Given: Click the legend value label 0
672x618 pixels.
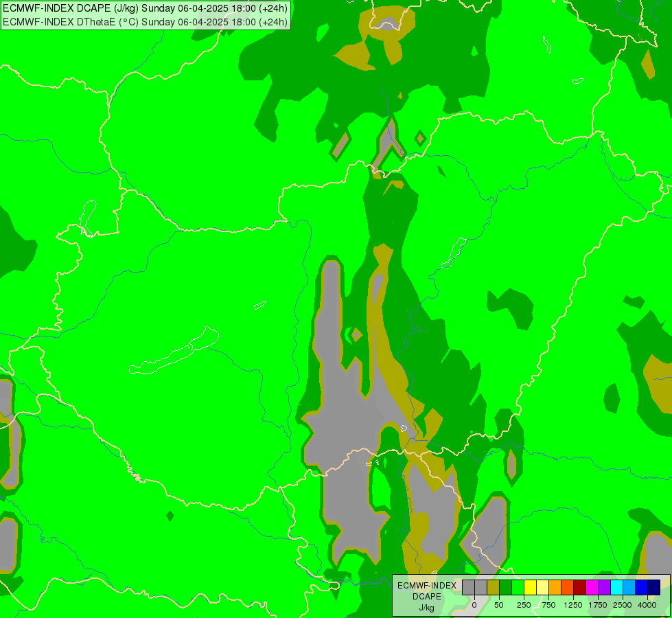Looking at the screenshot, I should tap(474, 605).
